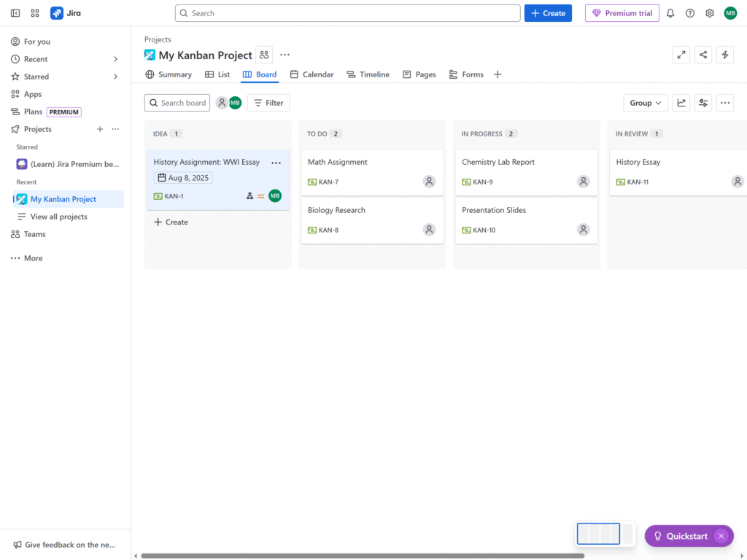This screenshot has height=560, width=747.
Task: Open the Timeline tab
Action: pos(368,74)
